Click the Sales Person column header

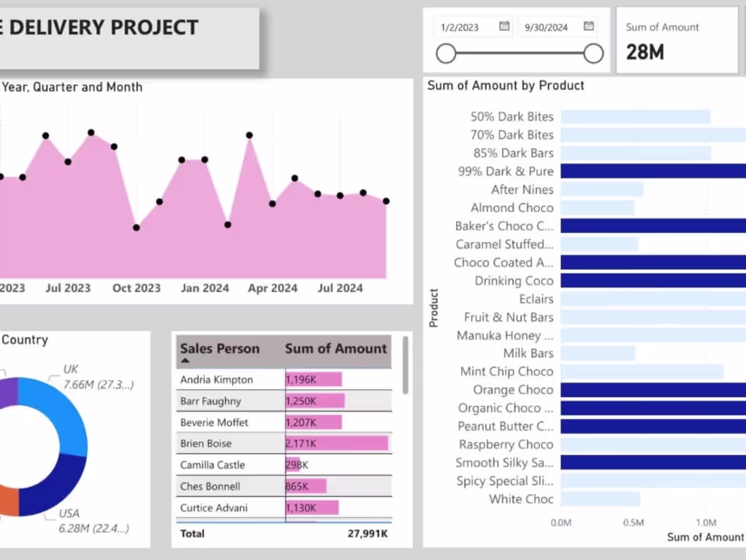point(220,348)
